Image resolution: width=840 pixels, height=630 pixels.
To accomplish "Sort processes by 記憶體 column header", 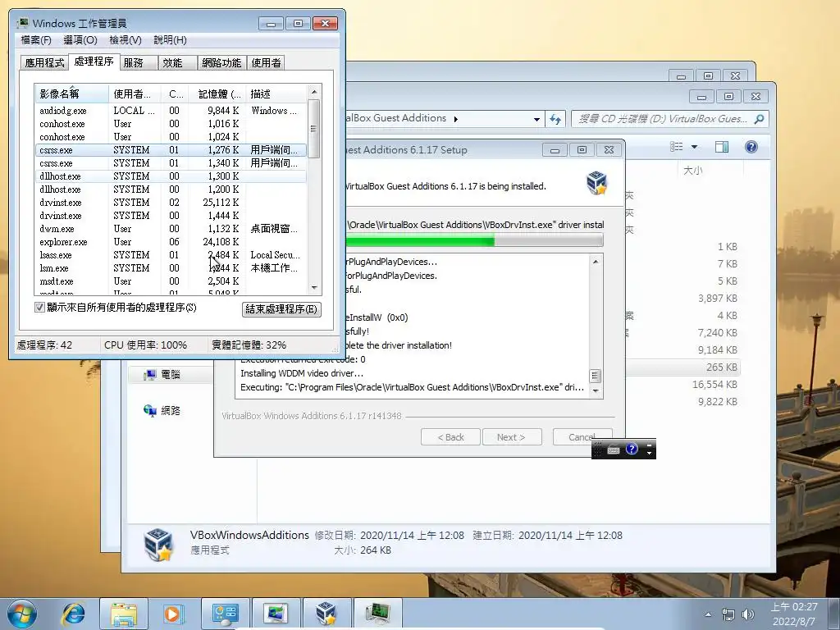I will click(x=217, y=94).
